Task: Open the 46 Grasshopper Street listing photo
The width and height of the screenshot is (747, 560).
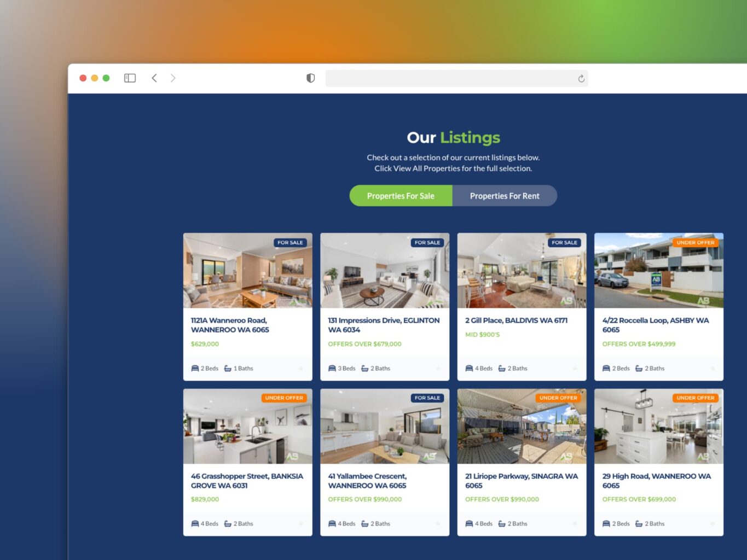Action: [x=248, y=427]
